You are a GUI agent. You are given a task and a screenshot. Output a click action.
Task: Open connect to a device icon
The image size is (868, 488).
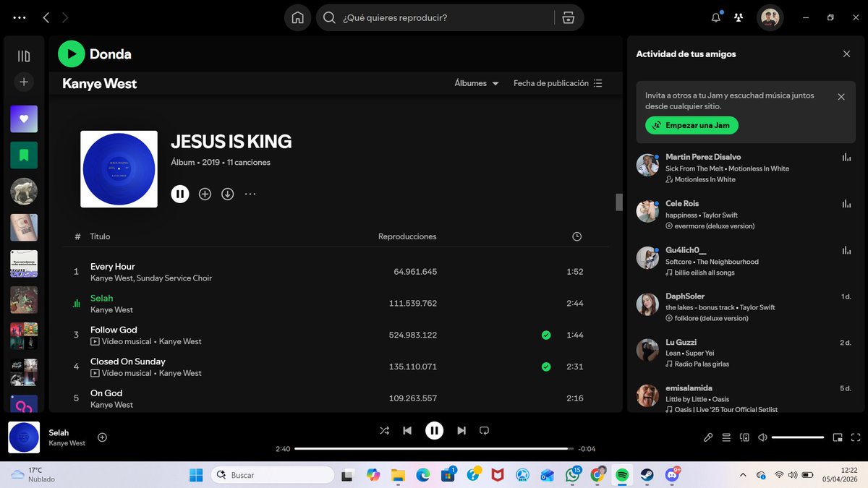click(744, 437)
